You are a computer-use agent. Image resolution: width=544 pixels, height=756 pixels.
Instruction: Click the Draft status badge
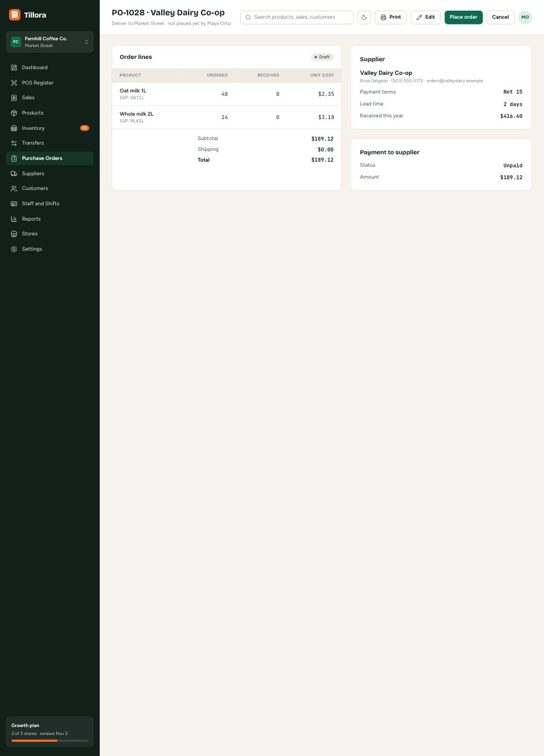tap(322, 57)
